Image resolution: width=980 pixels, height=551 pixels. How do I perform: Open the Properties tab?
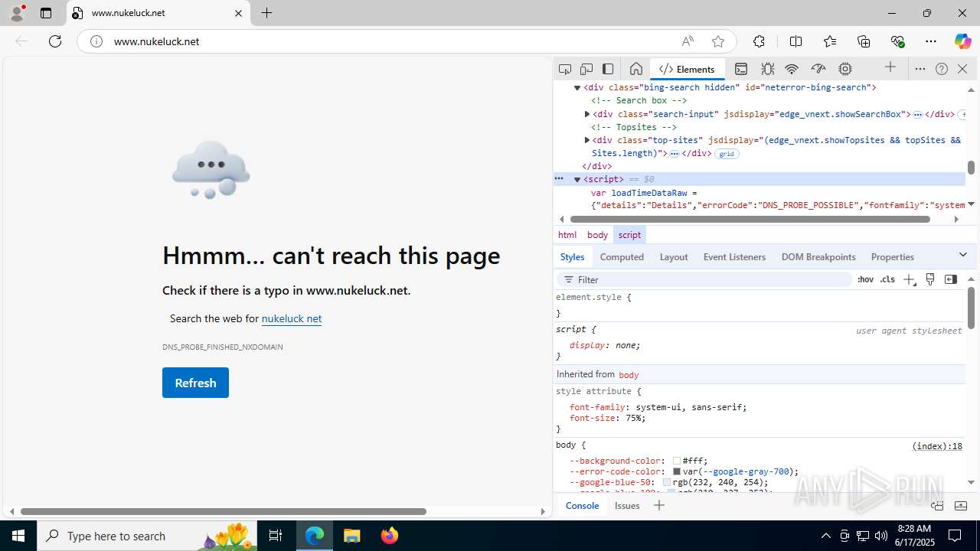point(893,257)
